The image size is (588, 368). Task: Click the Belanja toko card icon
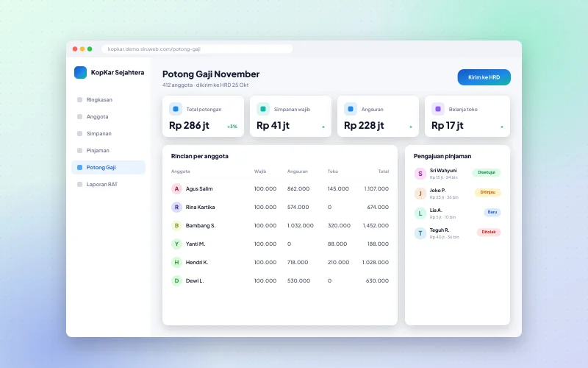[437, 109]
